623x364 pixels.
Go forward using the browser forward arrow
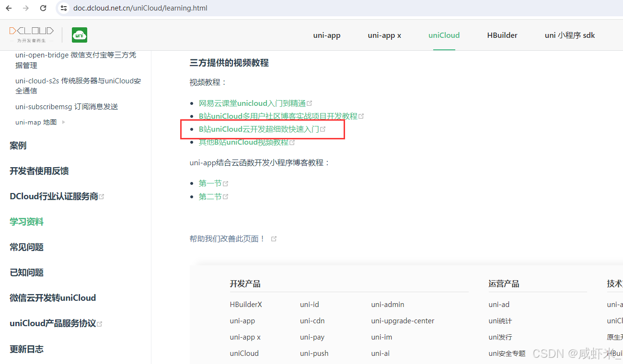pos(26,8)
